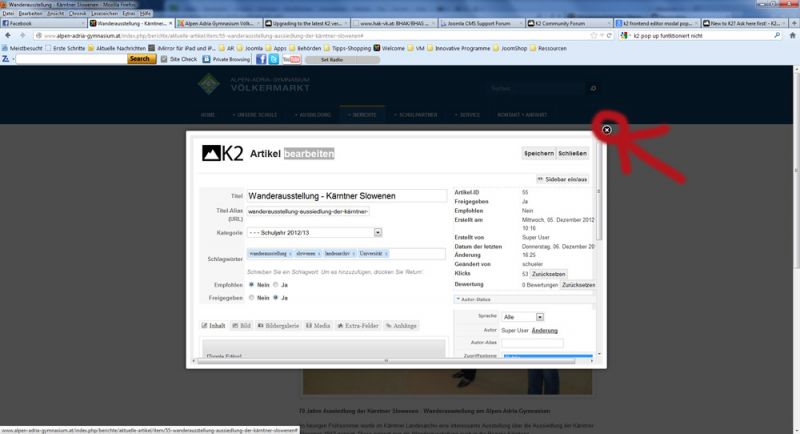
Task: Click the Speichern button
Action: [x=539, y=153]
